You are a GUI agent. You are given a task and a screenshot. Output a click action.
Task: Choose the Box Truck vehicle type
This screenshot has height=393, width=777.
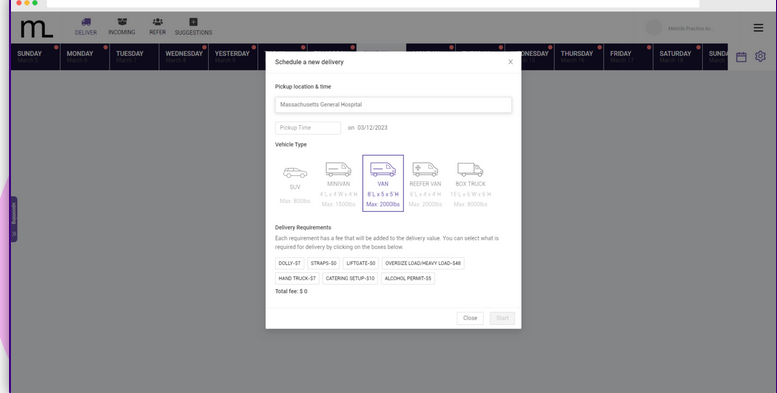click(x=470, y=183)
